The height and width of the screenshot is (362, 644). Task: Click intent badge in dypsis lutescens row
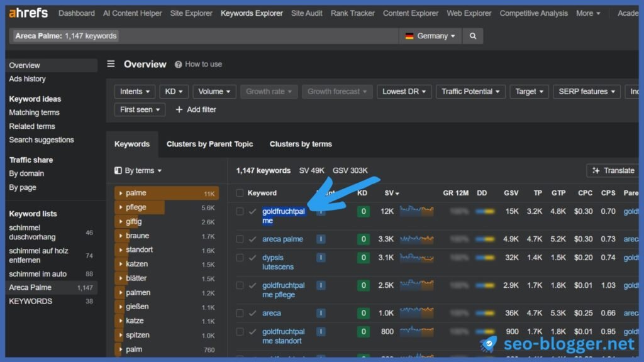321,258
